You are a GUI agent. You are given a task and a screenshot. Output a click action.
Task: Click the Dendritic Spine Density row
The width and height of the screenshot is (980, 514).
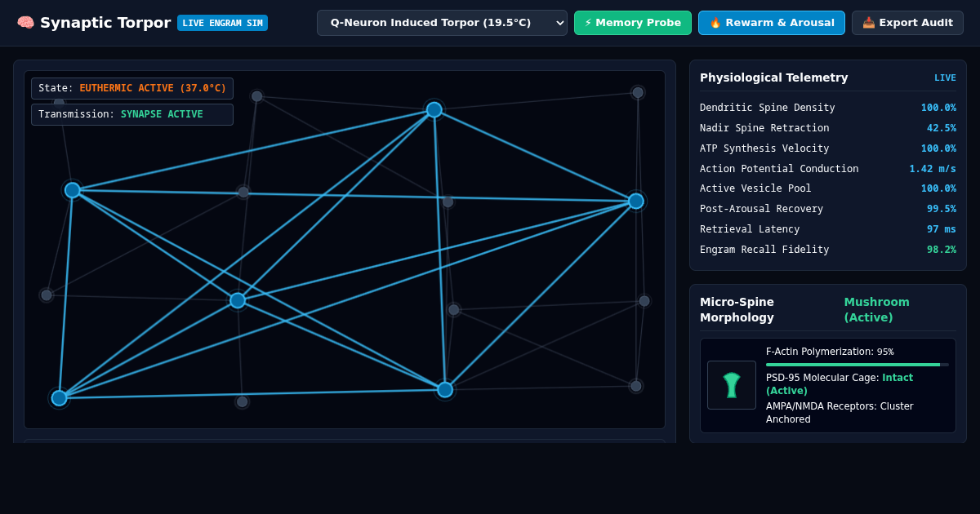click(x=828, y=108)
